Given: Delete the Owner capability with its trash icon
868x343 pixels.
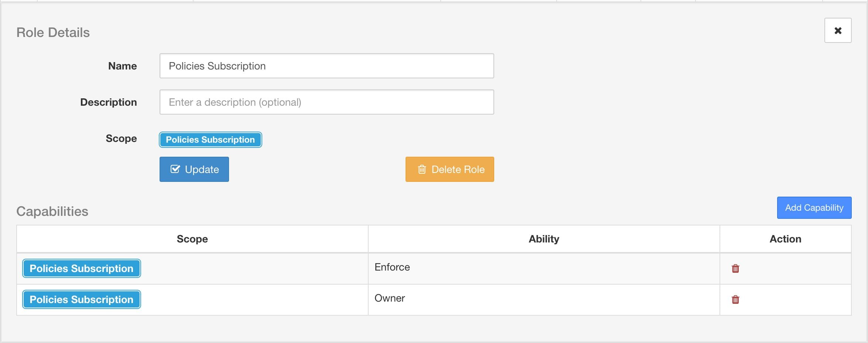Looking at the screenshot, I should (735, 299).
